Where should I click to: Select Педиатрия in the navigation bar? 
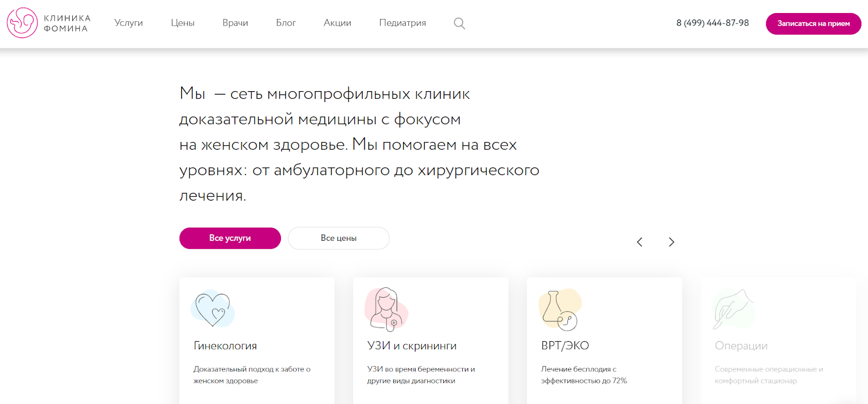pos(402,23)
